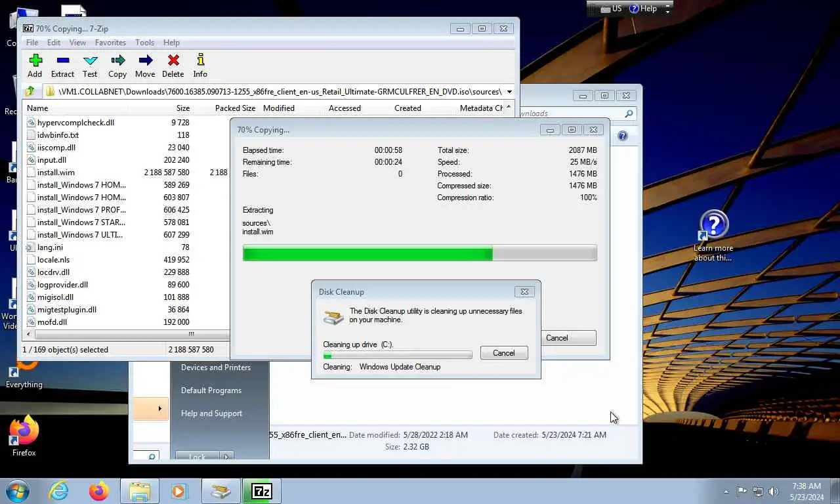Open Firefox from the taskbar
Screen dimensions: 840x504
[99, 491]
